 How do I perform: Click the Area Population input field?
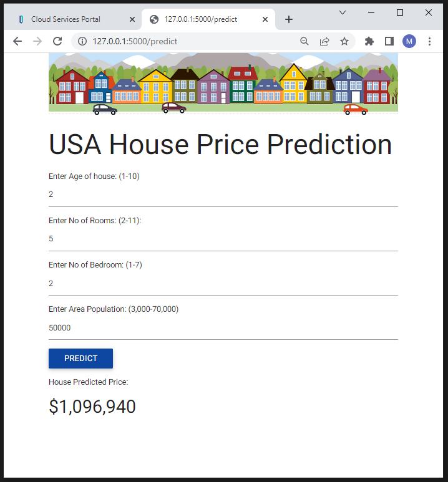click(223, 328)
